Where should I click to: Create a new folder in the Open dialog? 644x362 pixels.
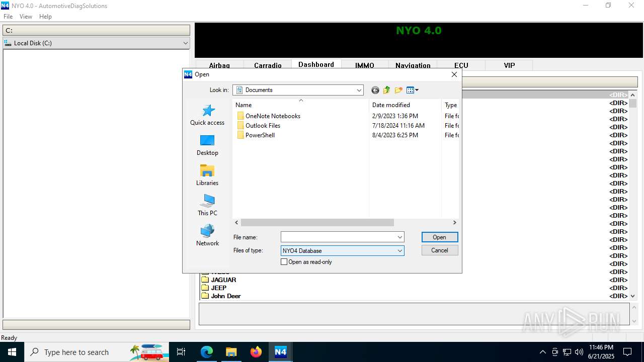tap(398, 90)
